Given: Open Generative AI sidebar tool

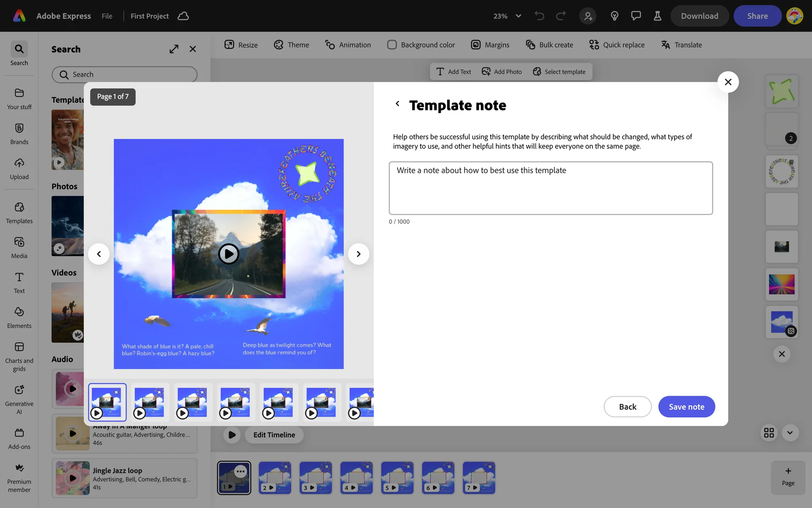Looking at the screenshot, I should pyautogui.click(x=19, y=399).
